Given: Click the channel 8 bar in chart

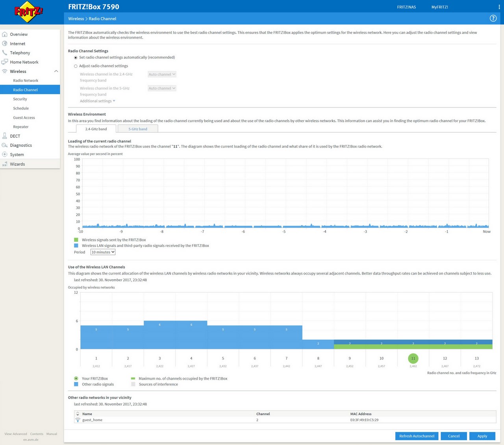Looking at the screenshot, I should (x=318, y=345).
